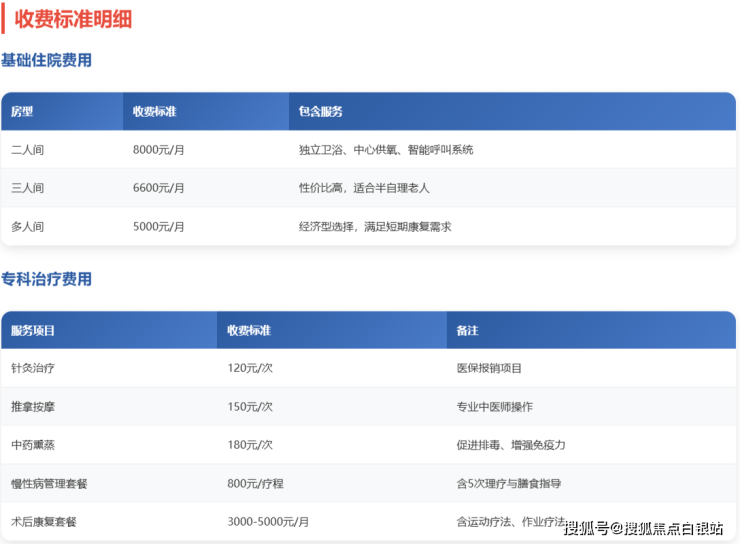740x544 pixels.
Task: Select the 基础住院费用 section heading
Action: [x=46, y=60]
